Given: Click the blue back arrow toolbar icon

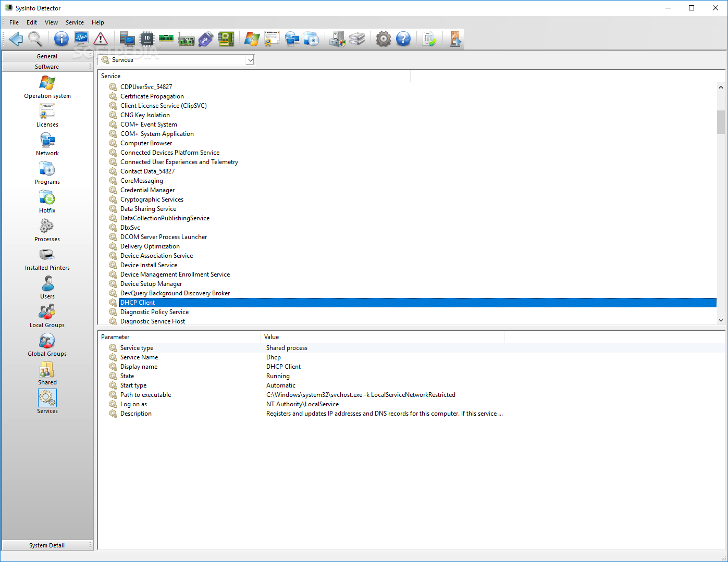Looking at the screenshot, I should (x=16, y=39).
